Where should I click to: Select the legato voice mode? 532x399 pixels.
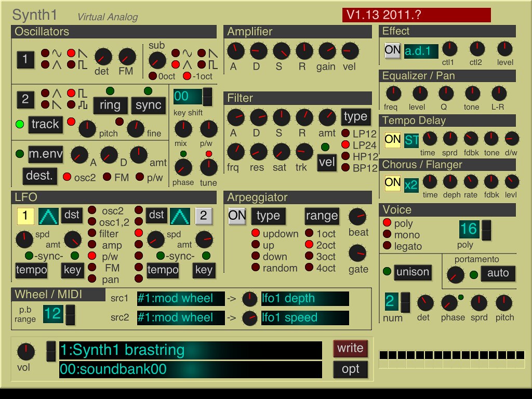[x=387, y=245]
